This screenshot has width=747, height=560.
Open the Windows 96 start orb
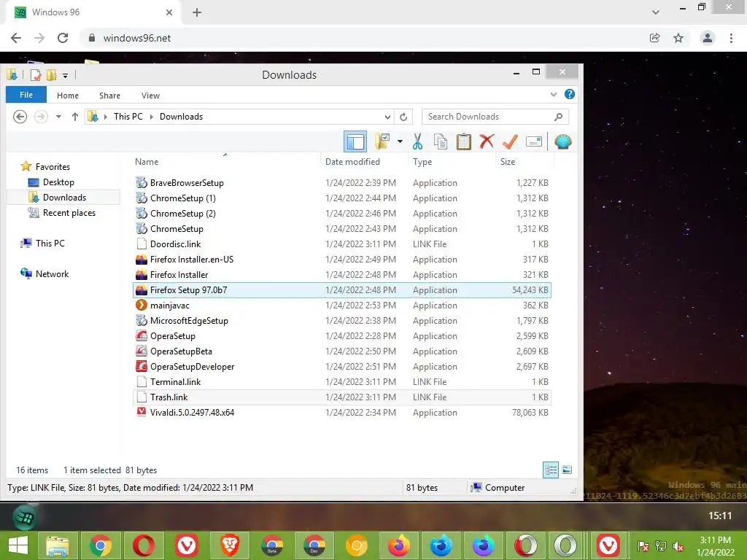24,517
